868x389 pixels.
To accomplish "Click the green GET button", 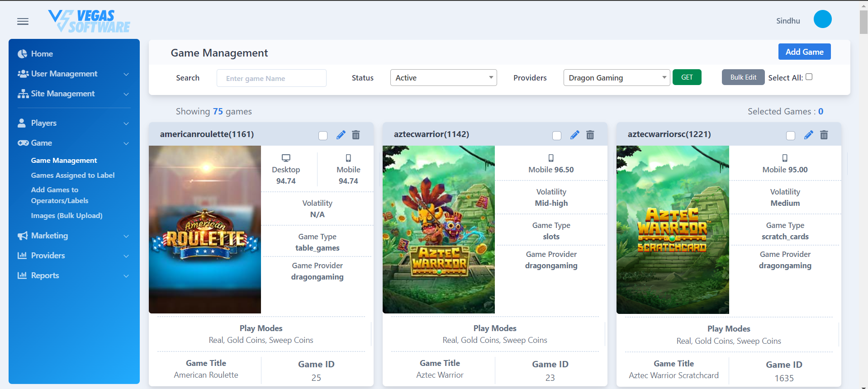I will pyautogui.click(x=687, y=77).
